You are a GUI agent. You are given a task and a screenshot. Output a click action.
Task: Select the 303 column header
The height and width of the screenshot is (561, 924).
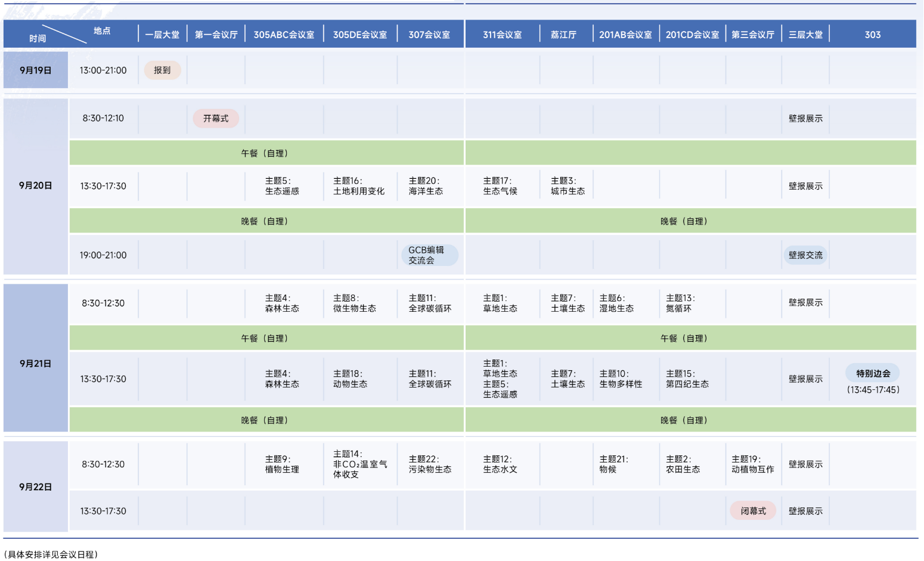(873, 35)
